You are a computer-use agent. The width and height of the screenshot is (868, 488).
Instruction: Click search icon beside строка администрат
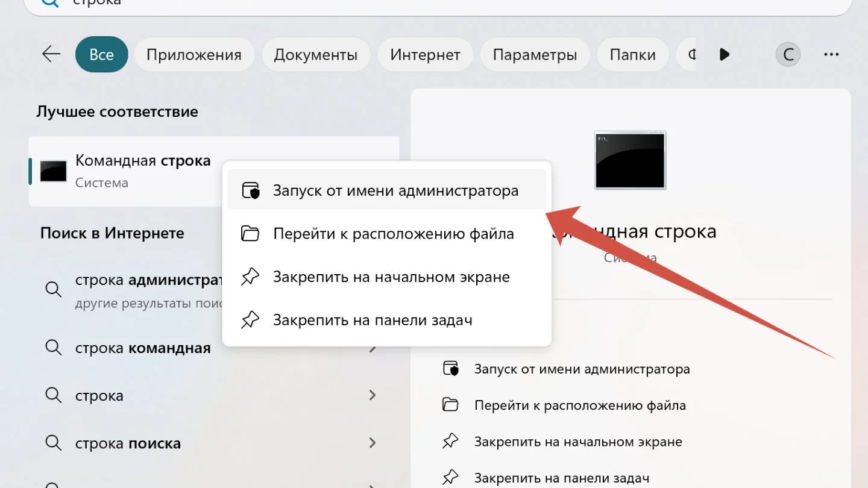tap(54, 289)
